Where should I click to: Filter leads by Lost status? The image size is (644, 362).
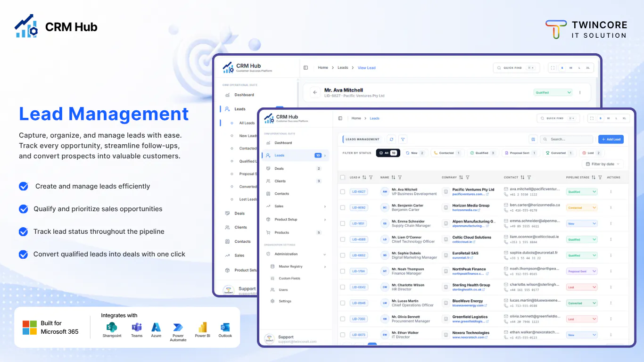click(592, 153)
